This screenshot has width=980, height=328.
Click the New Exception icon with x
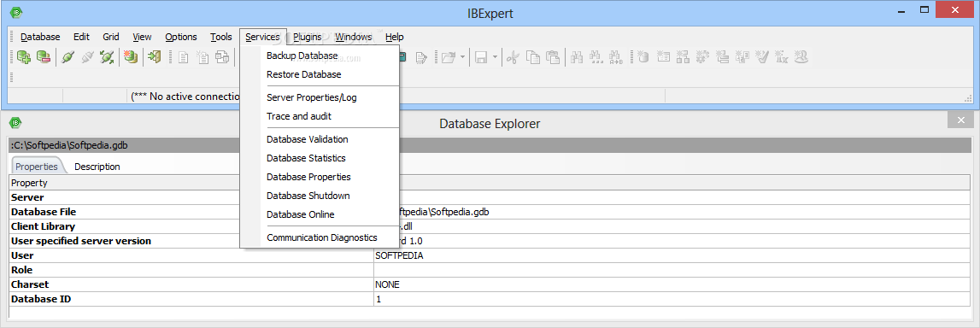coord(781,57)
